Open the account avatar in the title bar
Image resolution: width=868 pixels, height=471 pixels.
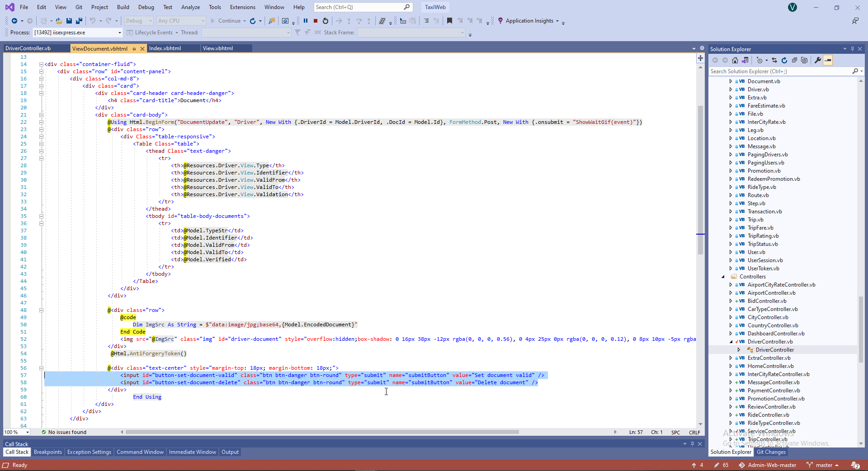[793, 7]
